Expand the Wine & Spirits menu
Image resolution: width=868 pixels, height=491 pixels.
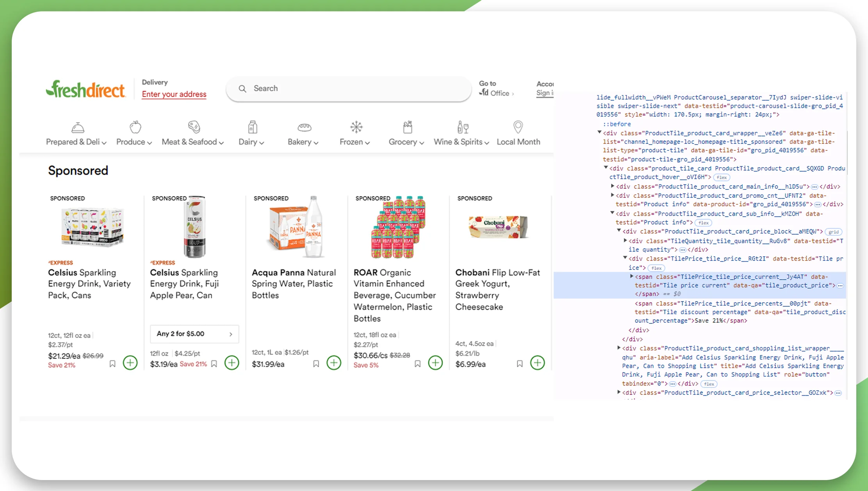coord(462,142)
